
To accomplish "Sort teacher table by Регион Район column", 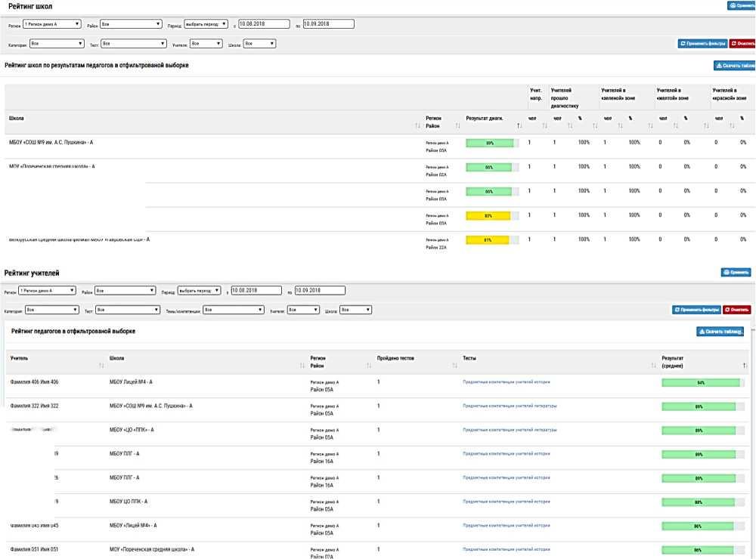I will pyautogui.click(x=368, y=366).
